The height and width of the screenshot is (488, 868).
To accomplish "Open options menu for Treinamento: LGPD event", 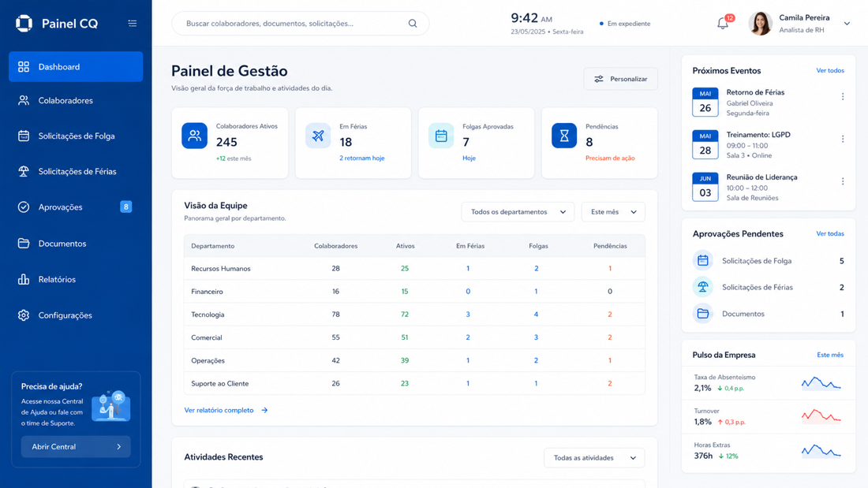I will click(843, 139).
